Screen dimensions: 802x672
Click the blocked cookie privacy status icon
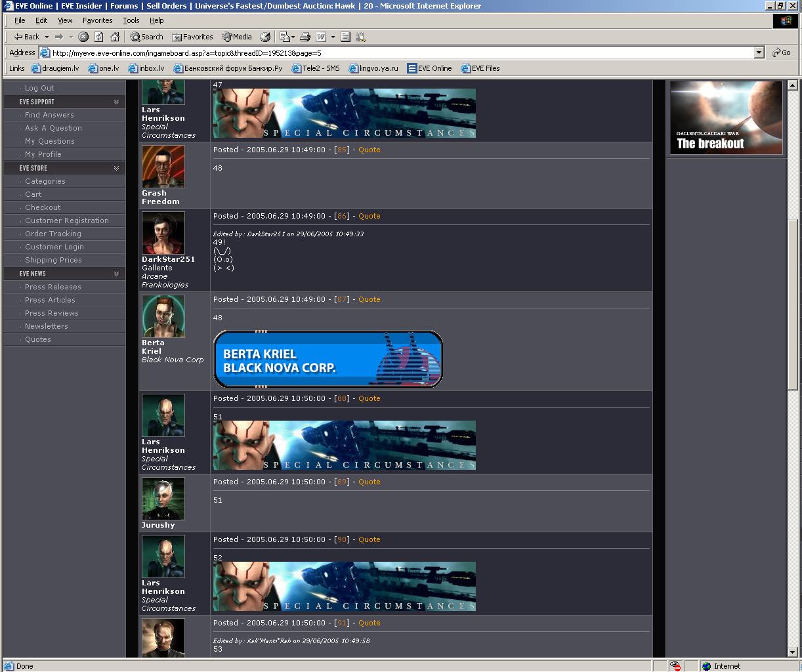click(675, 666)
